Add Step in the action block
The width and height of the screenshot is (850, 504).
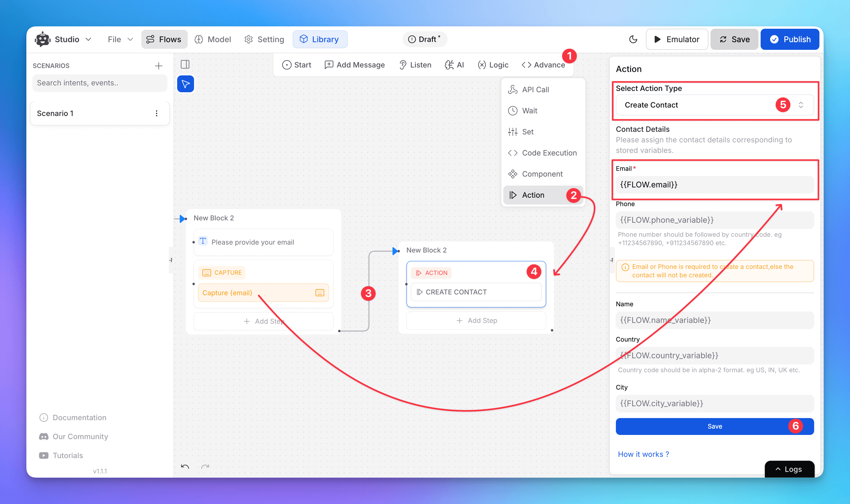click(x=476, y=321)
